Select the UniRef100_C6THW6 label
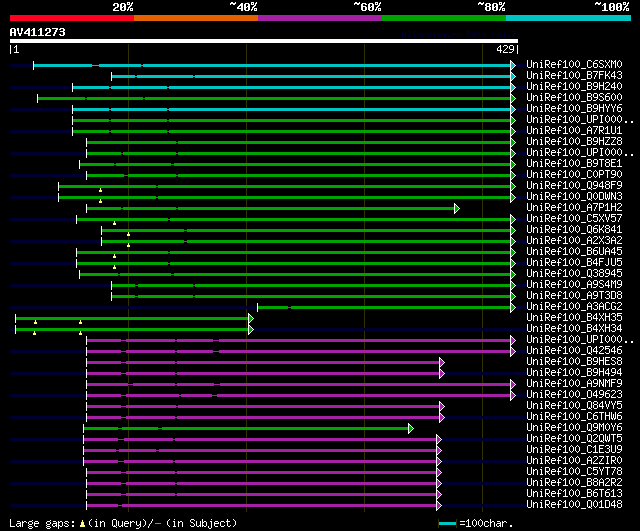640x531 pixels. tap(574, 417)
